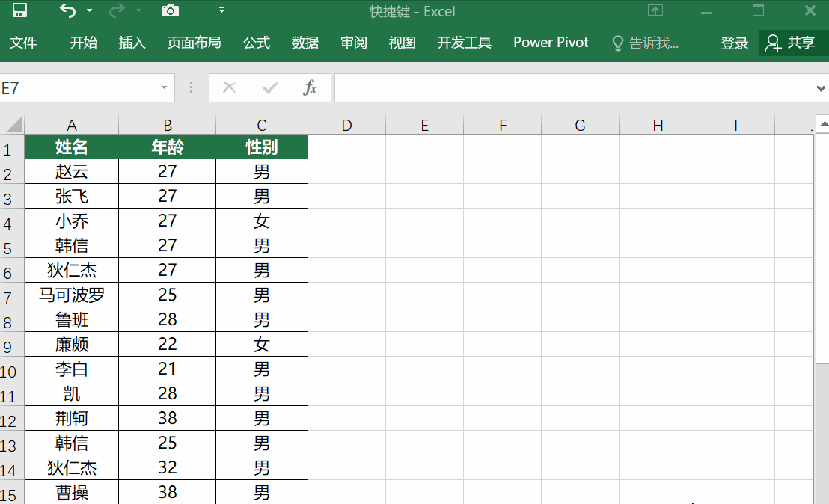The image size is (829, 504).
Task: Click the camera screenshot icon
Action: point(171,10)
